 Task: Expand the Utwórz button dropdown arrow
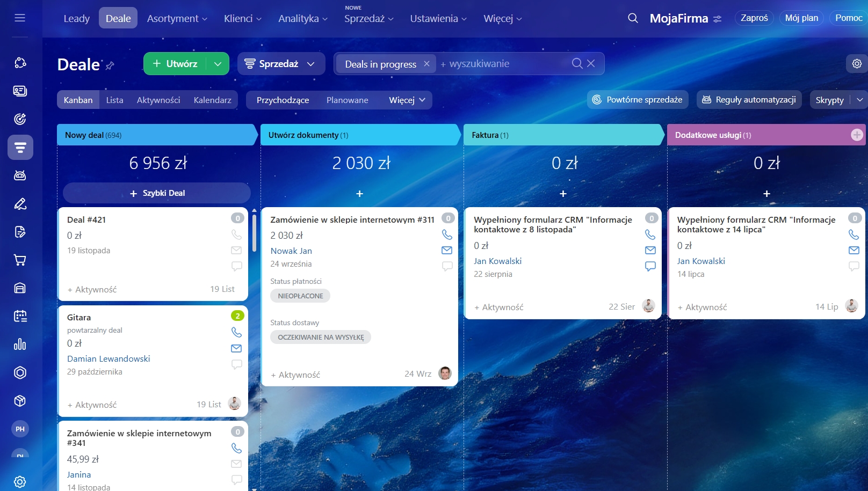point(218,64)
